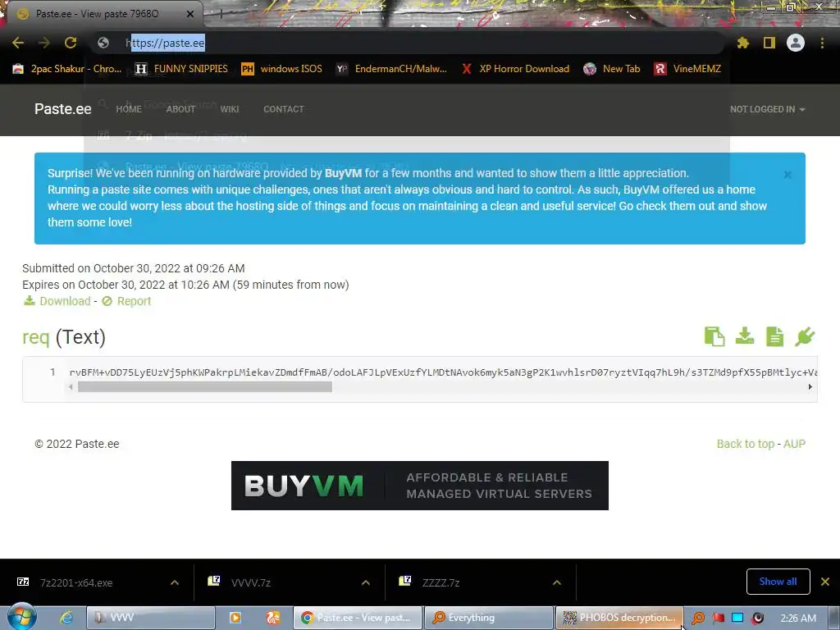Click the BuyVM advertisement banner

419,486
